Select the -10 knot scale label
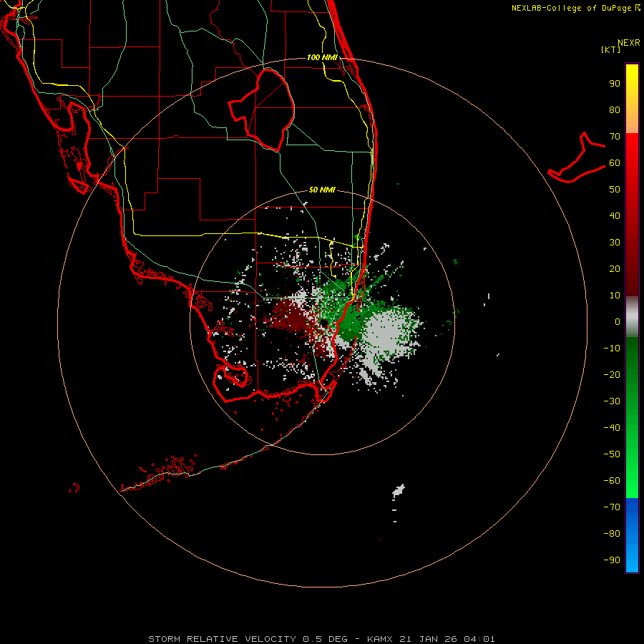This screenshot has height=644, width=644. pyautogui.click(x=612, y=348)
